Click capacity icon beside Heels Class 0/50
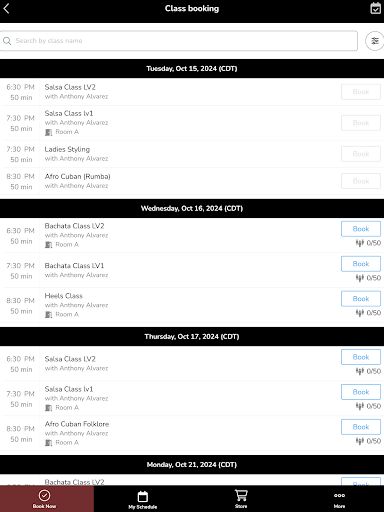The width and height of the screenshot is (384, 512). 359,313
